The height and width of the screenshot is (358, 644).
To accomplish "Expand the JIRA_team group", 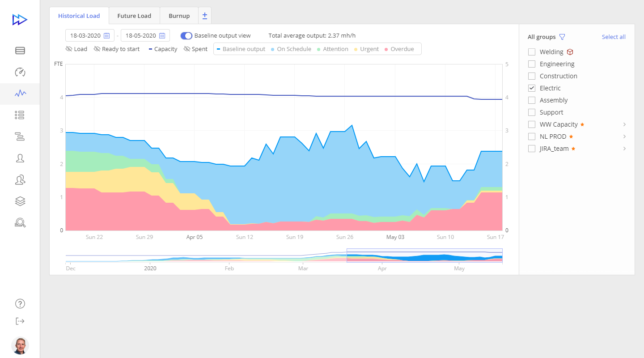I will pyautogui.click(x=624, y=149).
